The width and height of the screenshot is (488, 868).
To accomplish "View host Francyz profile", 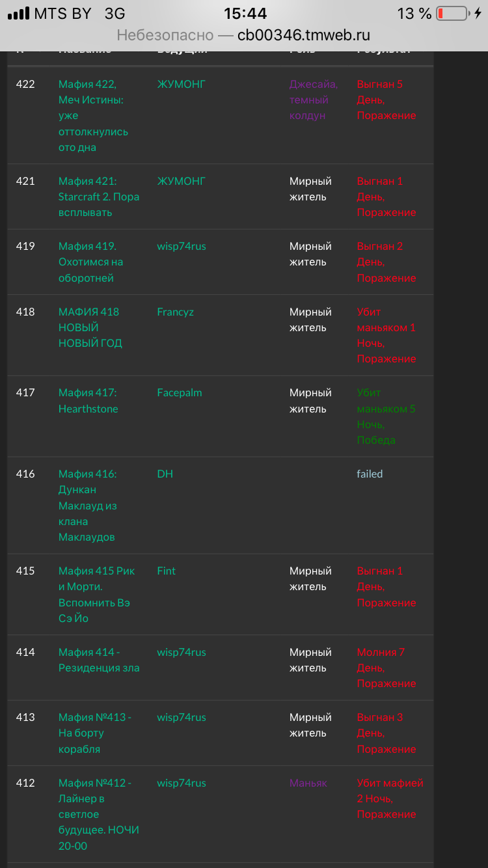I will [x=175, y=312].
